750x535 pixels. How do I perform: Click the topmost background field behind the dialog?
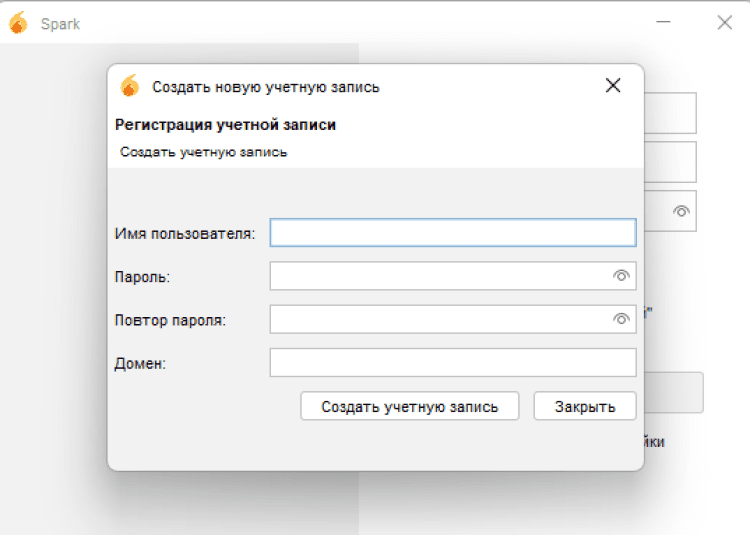coord(670,113)
